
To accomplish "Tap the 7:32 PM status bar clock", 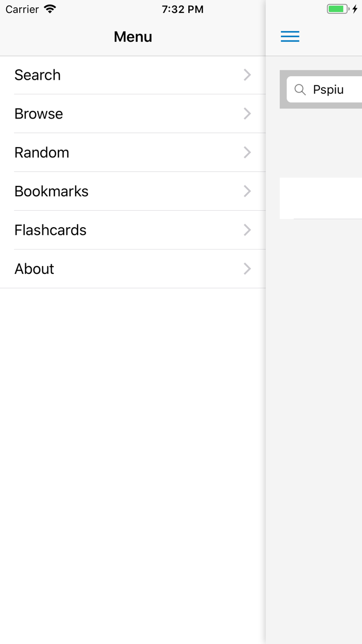I will (x=183, y=9).
